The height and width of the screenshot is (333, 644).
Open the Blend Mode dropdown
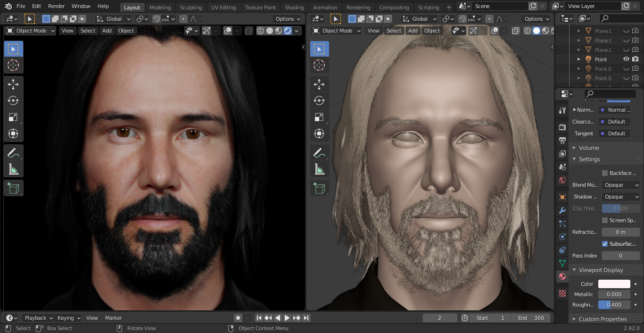(x=620, y=185)
